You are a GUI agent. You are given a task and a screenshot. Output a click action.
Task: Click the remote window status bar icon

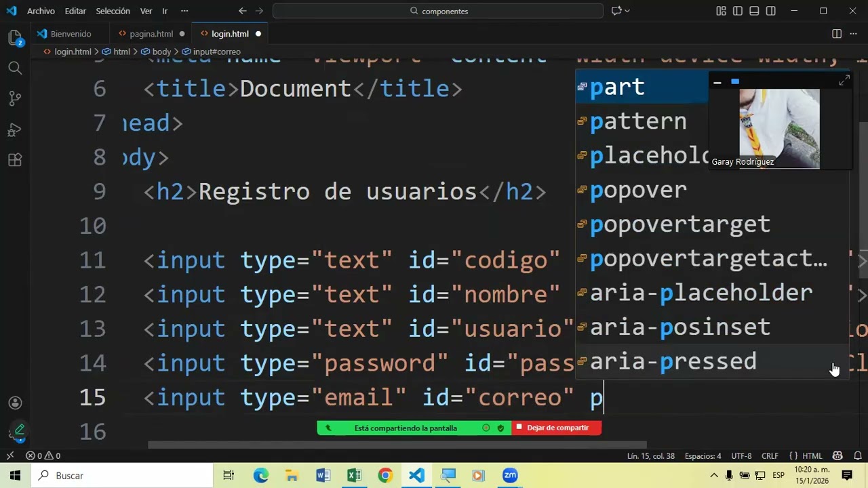(9, 456)
